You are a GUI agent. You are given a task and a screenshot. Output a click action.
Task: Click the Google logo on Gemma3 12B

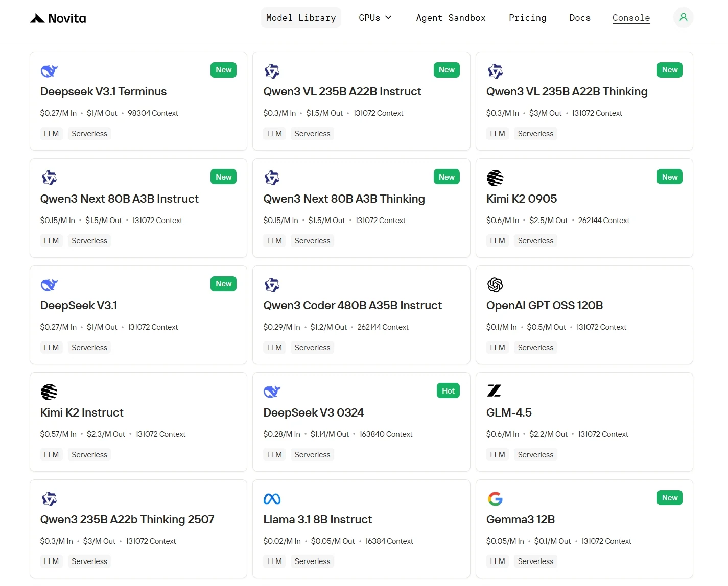pyautogui.click(x=495, y=499)
